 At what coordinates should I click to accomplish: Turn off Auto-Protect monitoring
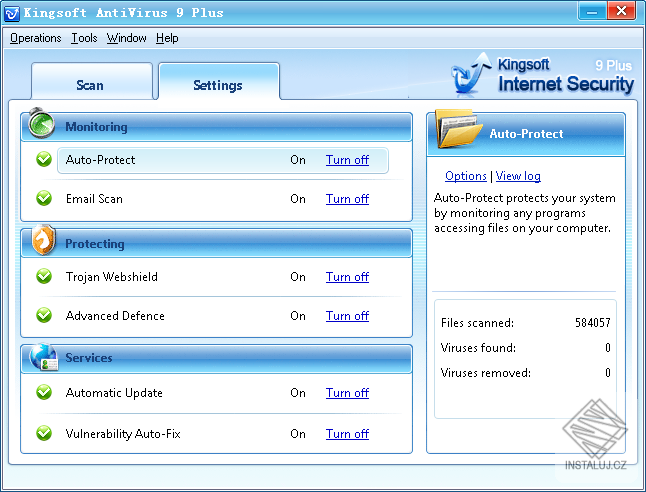pos(347,160)
